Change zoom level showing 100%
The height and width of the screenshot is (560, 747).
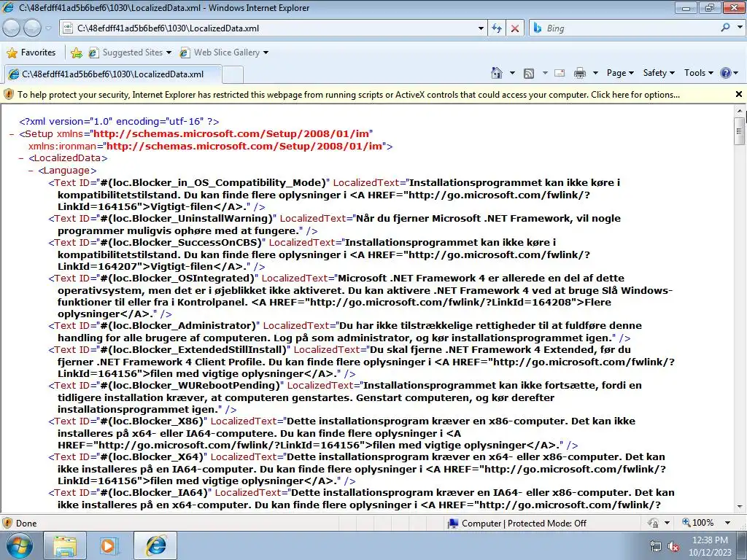698,523
